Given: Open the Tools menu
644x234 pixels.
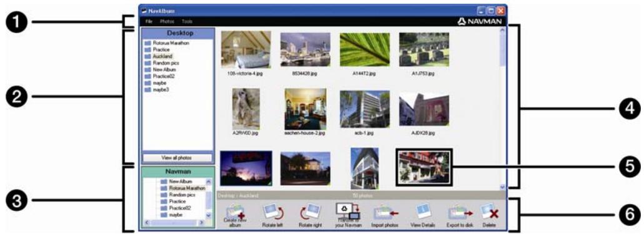Looking at the screenshot, I should (x=187, y=21).
